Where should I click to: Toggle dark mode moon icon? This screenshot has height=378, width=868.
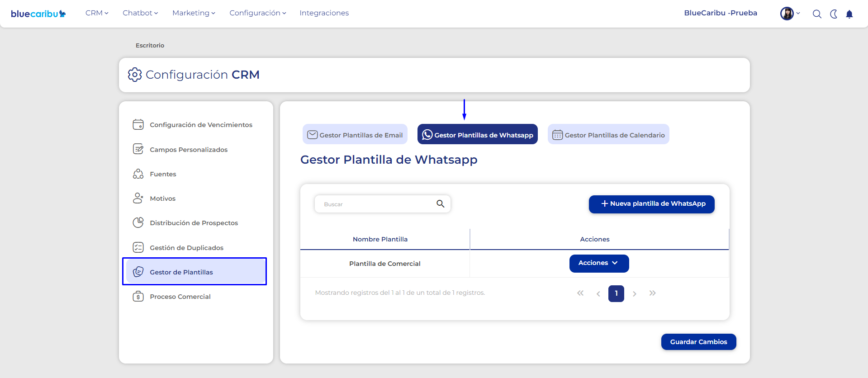(834, 14)
